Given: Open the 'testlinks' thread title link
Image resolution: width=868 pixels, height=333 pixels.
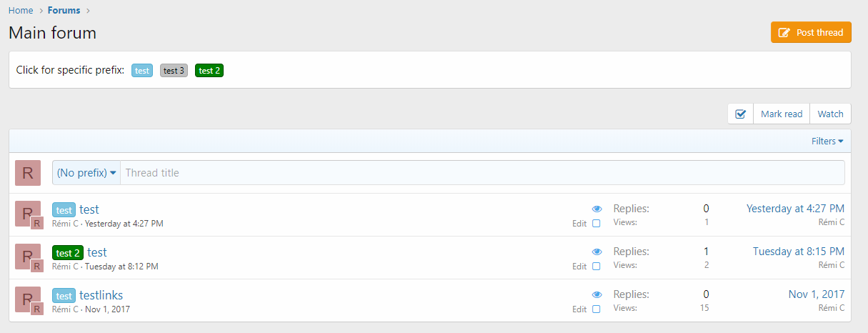Looking at the screenshot, I should (101, 295).
